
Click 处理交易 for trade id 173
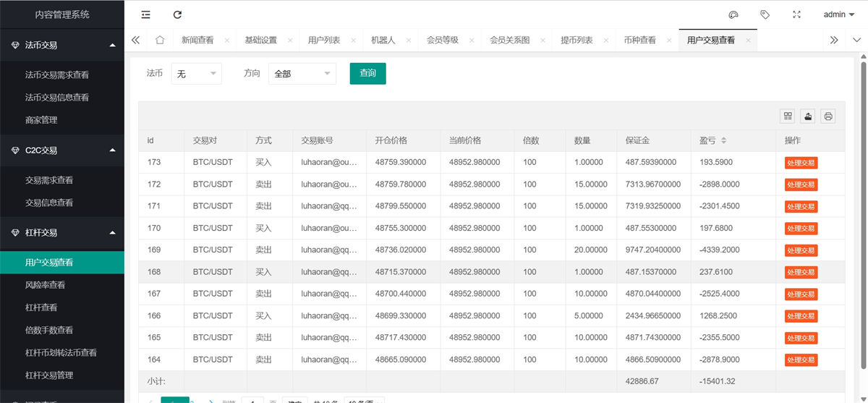tap(801, 163)
